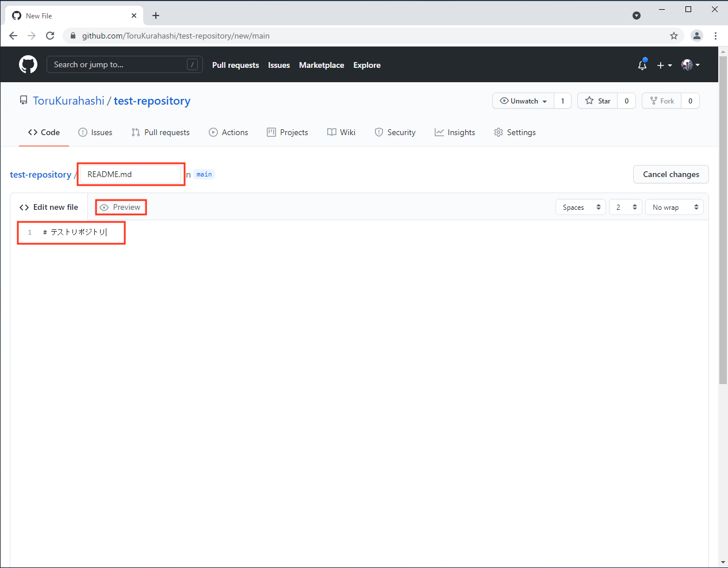Viewport: 728px width, 568px height.
Task: Reload the page with refresh icon
Action: click(50, 36)
